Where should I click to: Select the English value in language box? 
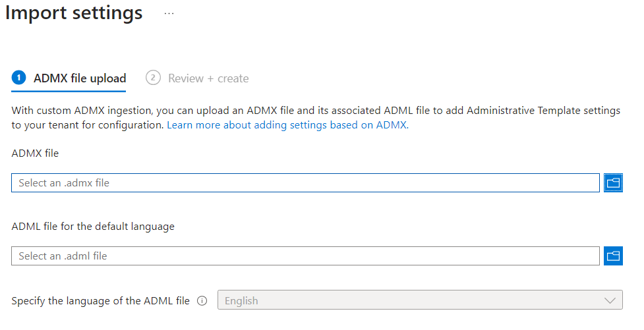pyautogui.click(x=241, y=301)
